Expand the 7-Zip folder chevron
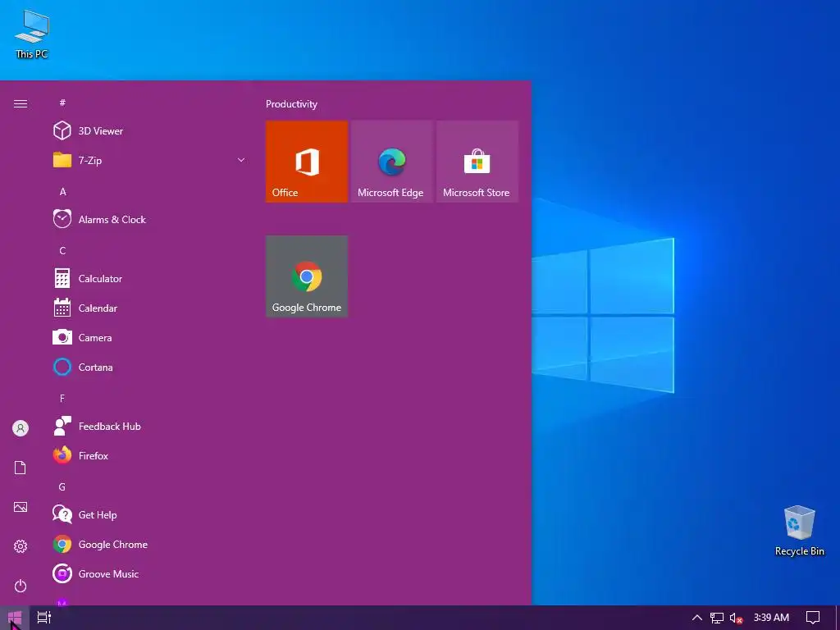Image resolution: width=840 pixels, height=630 pixels. click(241, 160)
